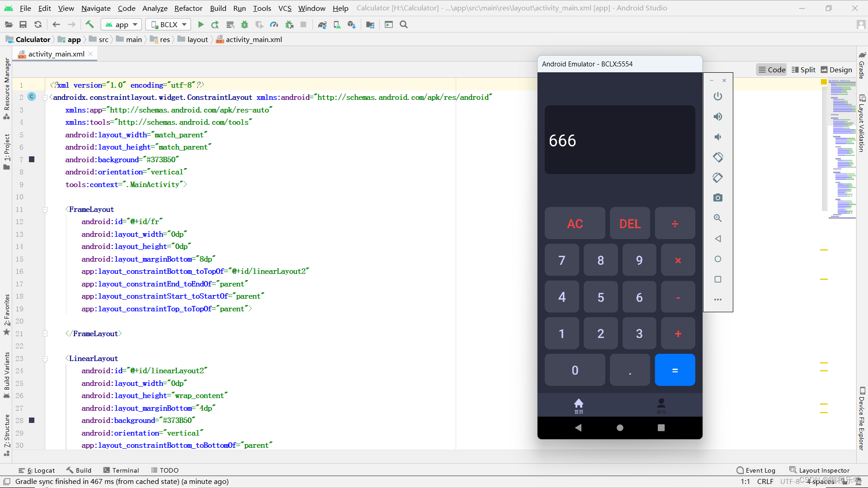
Task: Open the BCLX device selector dropdown
Action: (168, 25)
